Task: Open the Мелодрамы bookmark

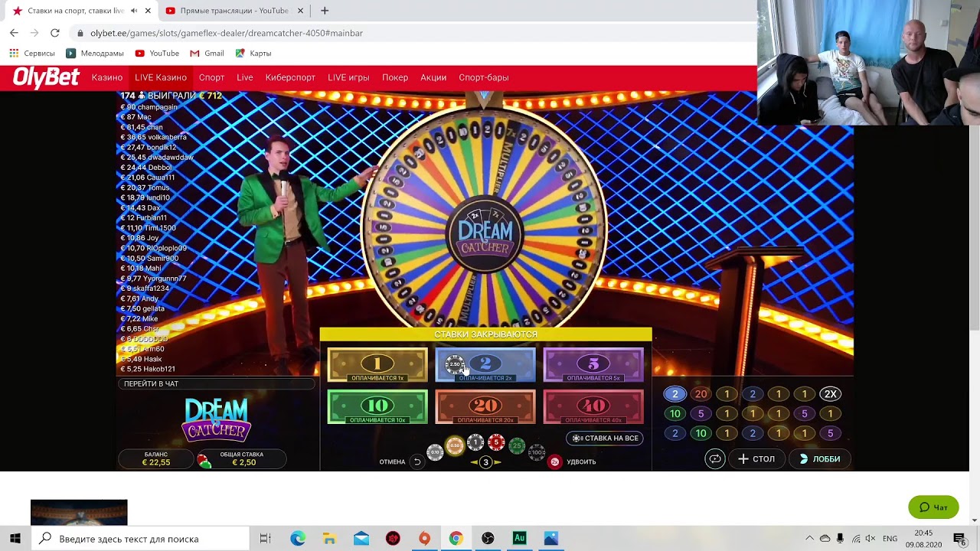Action: coord(95,54)
